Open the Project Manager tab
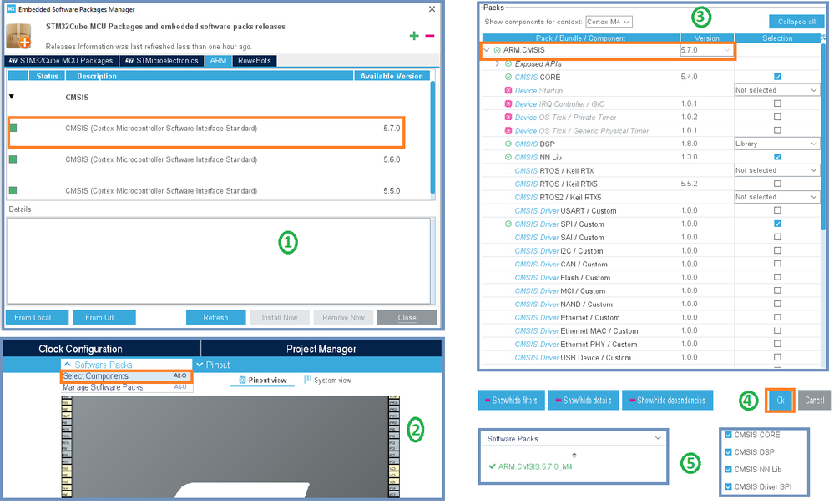Viewport: 834px width, 504px height. (321, 349)
